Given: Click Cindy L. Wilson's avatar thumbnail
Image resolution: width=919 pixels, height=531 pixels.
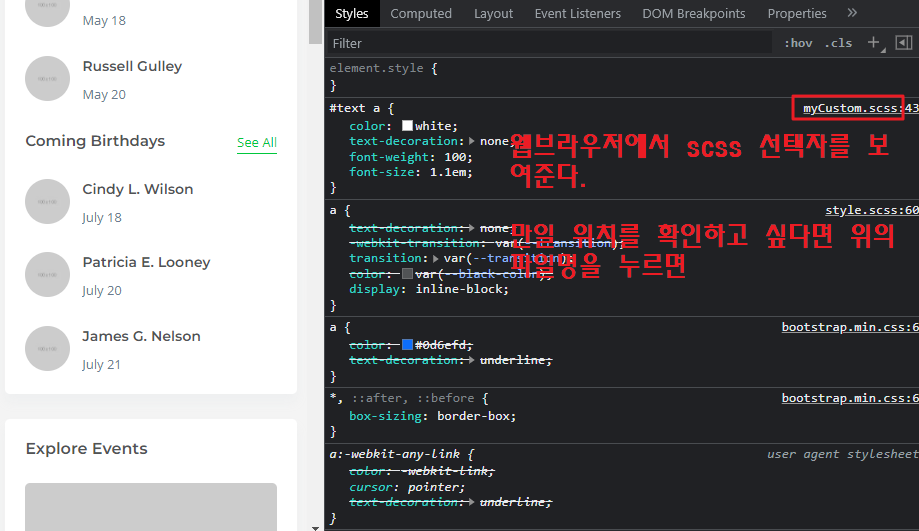Looking at the screenshot, I should pyautogui.click(x=47, y=202).
